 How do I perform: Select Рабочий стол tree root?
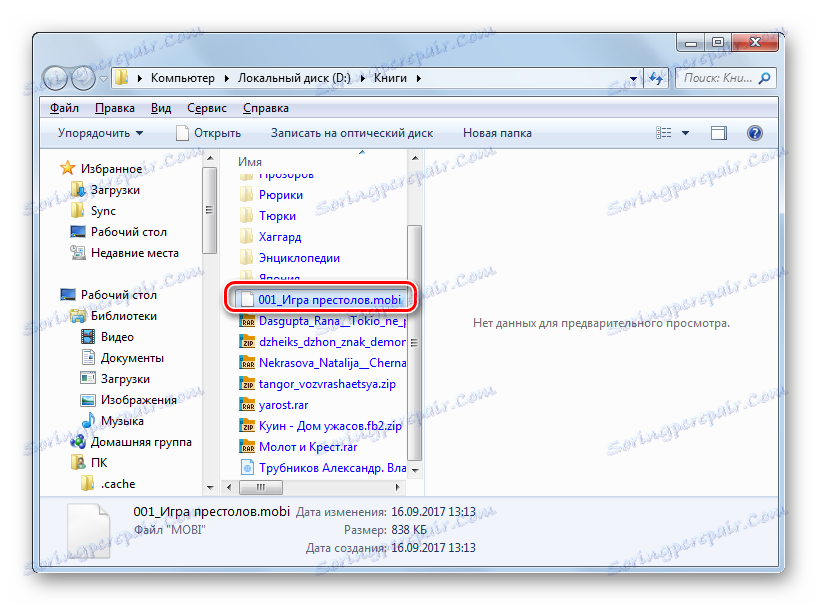[x=118, y=295]
